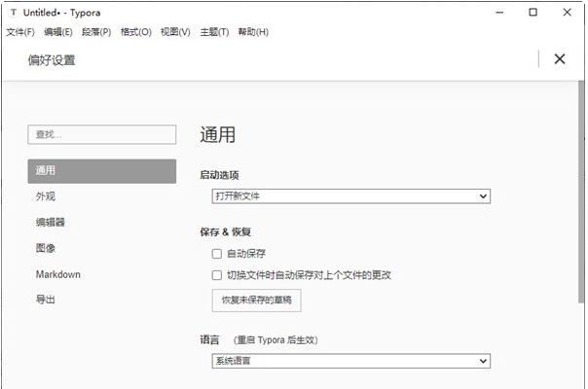Click the 启动选项 section label
Screen dimensions: 588x389
tap(219, 175)
